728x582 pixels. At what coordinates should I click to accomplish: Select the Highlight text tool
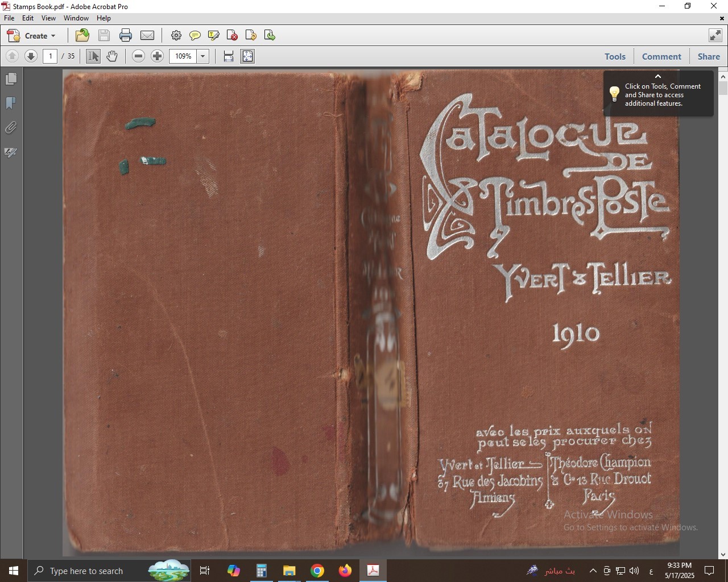pyautogui.click(x=214, y=35)
